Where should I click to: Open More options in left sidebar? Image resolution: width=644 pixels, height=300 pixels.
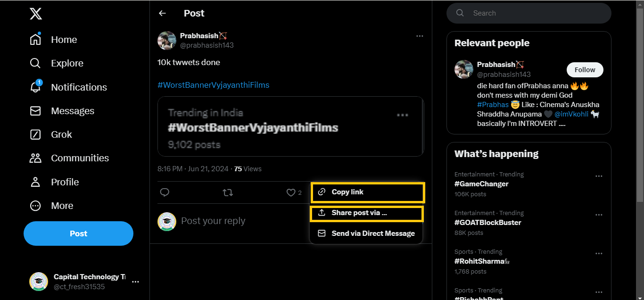point(35,206)
